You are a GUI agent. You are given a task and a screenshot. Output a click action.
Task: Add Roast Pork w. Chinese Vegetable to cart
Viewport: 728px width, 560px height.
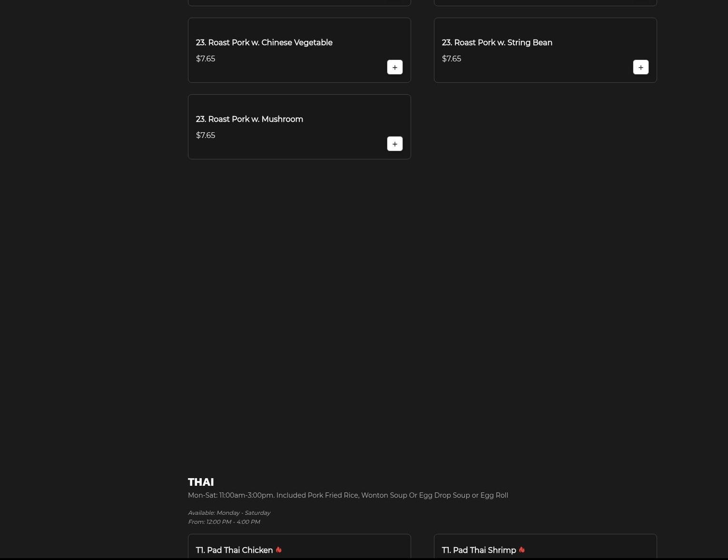[394, 68]
